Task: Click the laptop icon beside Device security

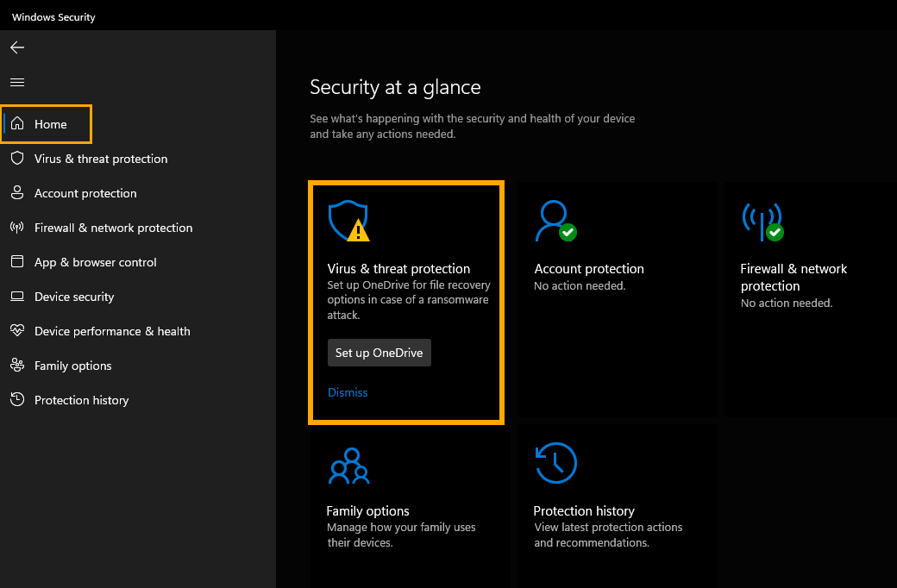Action: point(17,297)
